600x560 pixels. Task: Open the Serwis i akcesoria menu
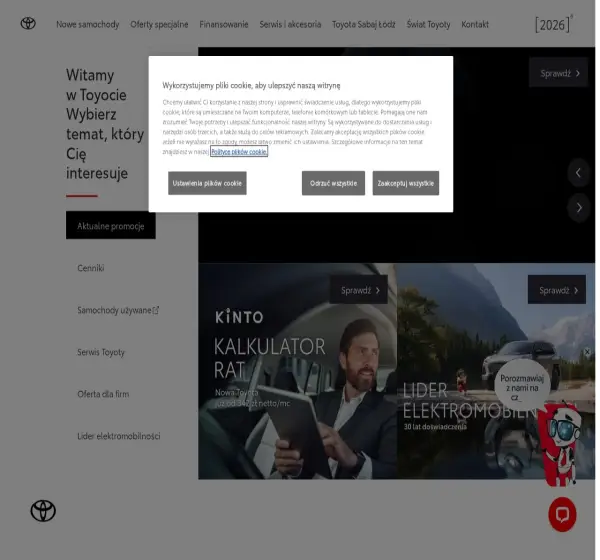(290, 24)
